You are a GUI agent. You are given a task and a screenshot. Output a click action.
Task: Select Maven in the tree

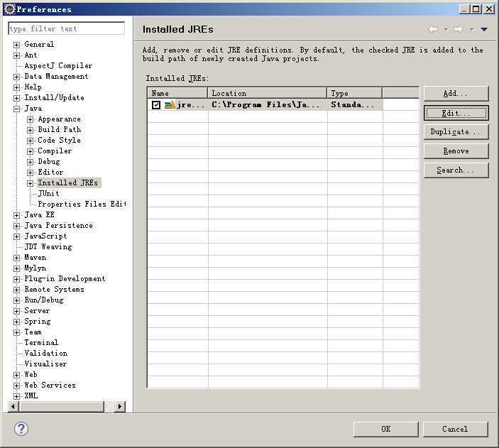pyautogui.click(x=35, y=257)
